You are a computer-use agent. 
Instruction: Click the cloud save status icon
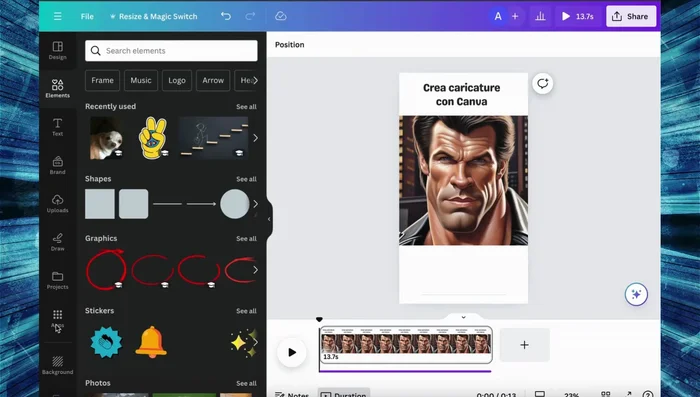(280, 17)
